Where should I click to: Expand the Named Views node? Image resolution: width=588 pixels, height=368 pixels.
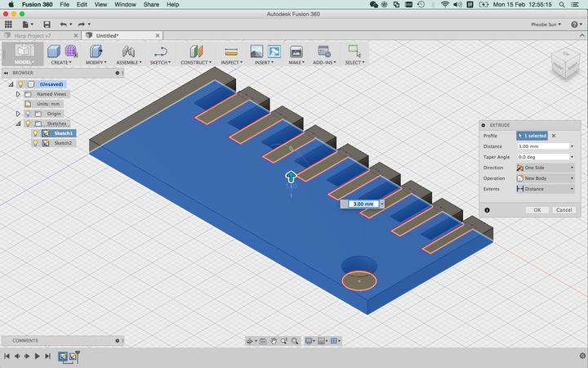coord(18,94)
